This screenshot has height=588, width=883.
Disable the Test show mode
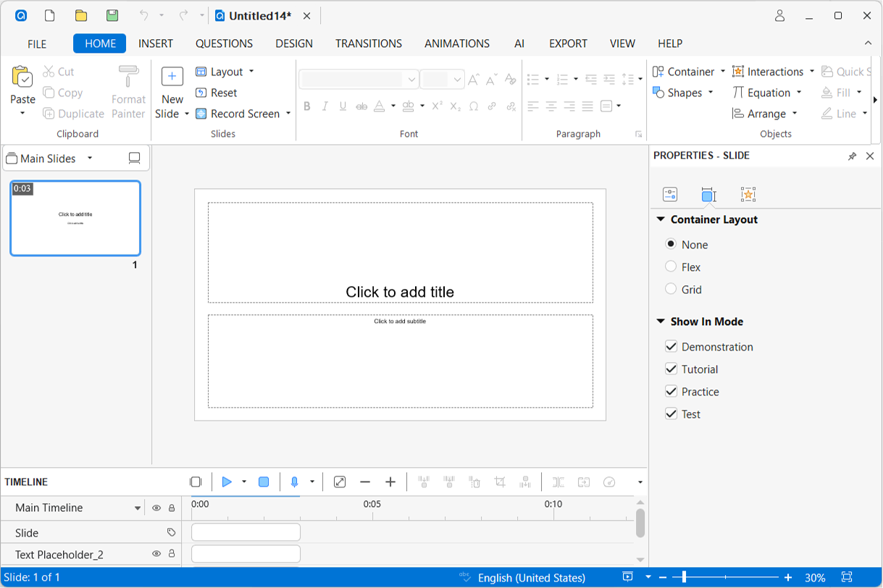[x=671, y=413]
